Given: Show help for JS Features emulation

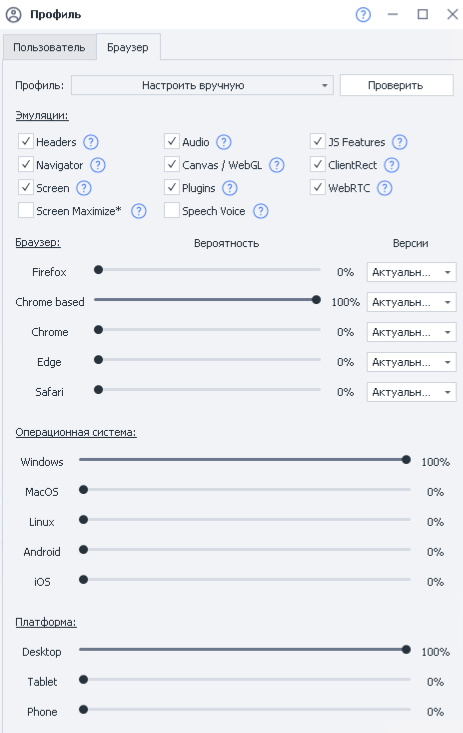Looking at the screenshot, I should point(399,142).
